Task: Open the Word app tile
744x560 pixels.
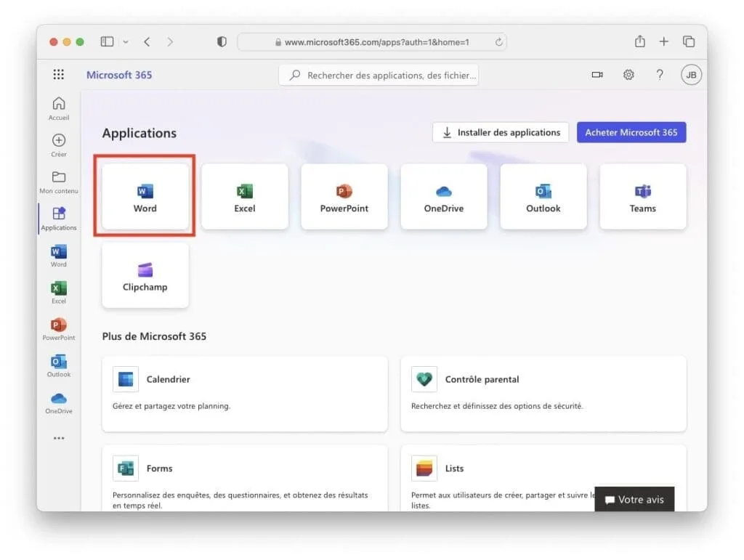Action: point(145,197)
